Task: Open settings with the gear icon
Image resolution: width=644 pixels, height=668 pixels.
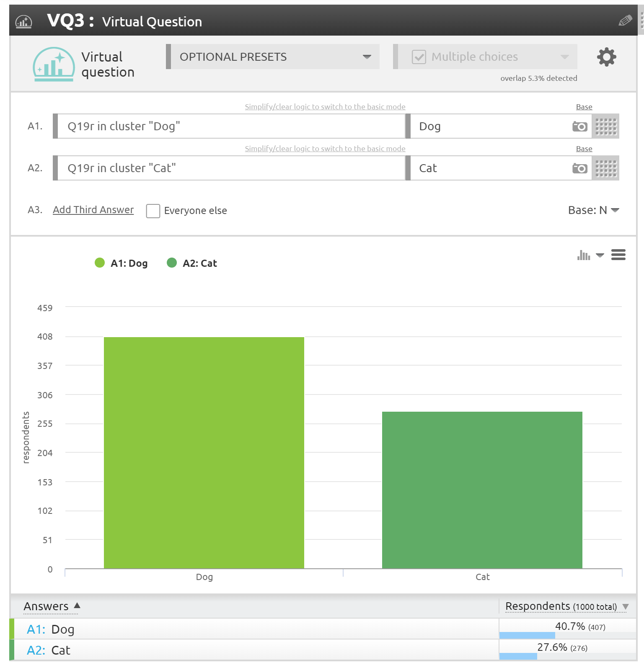Action: (x=606, y=57)
